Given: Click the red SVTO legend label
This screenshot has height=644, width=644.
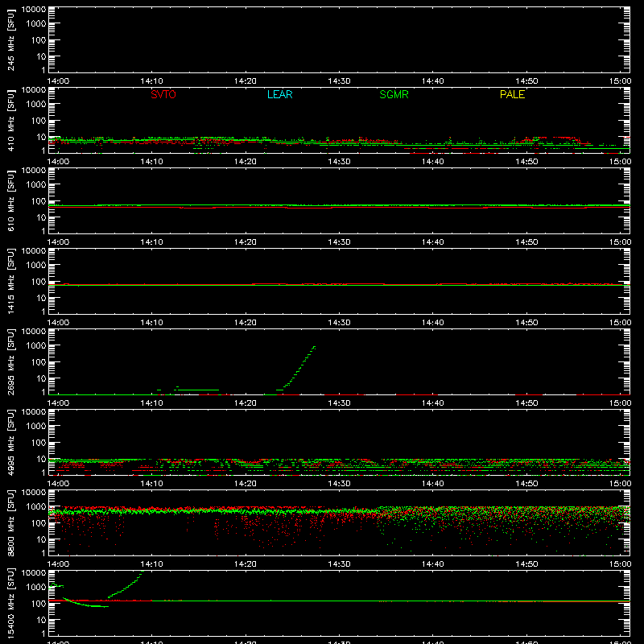Looking at the screenshot, I should [163, 94].
